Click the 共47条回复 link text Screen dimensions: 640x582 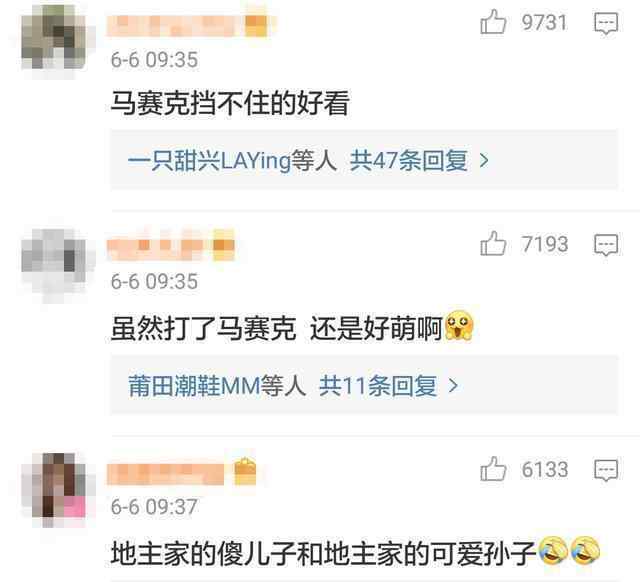coord(409,160)
